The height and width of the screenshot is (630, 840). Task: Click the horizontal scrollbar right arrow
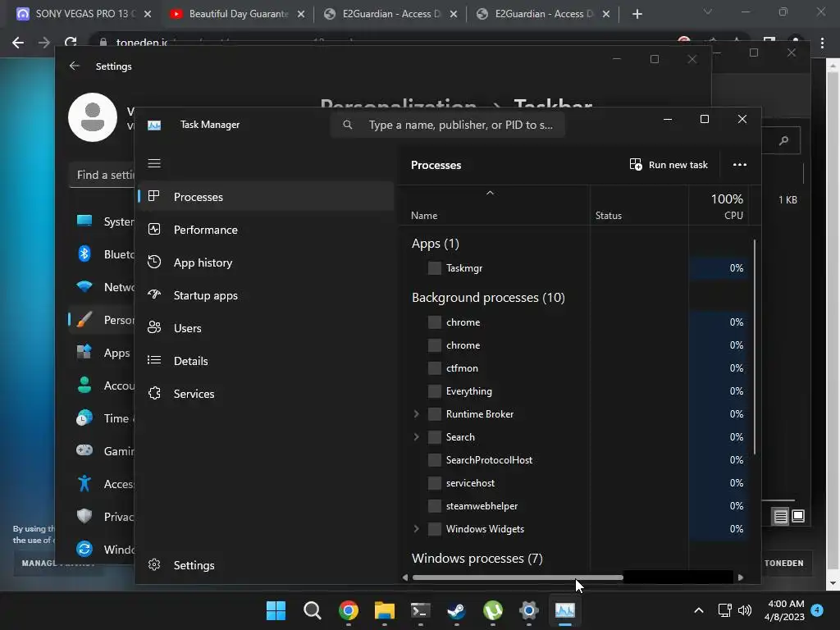click(741, 577)
